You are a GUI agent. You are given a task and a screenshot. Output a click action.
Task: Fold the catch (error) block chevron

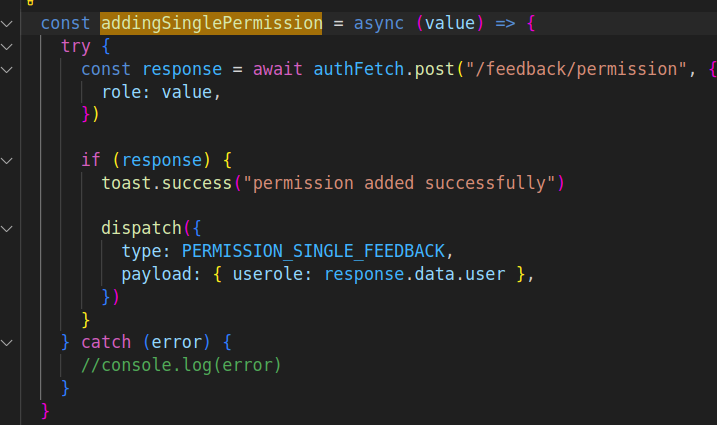click(x=8, y=342)
